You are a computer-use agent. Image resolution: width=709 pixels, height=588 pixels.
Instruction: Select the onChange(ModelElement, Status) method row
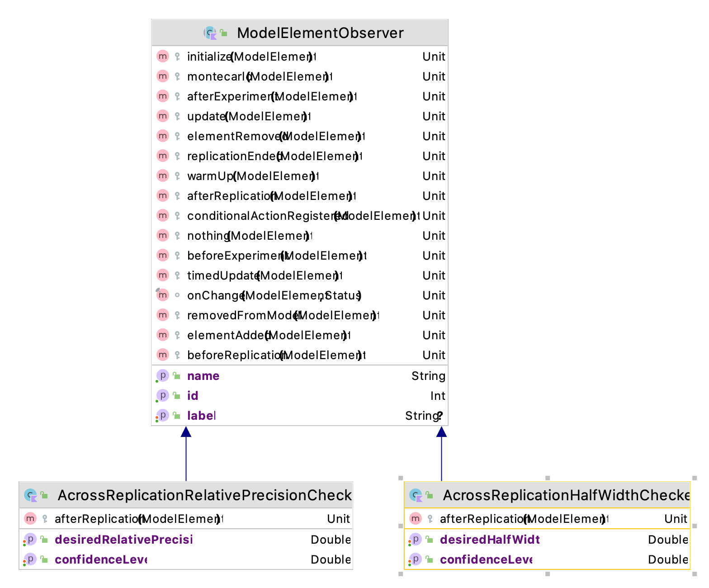(x=300, y=295)
